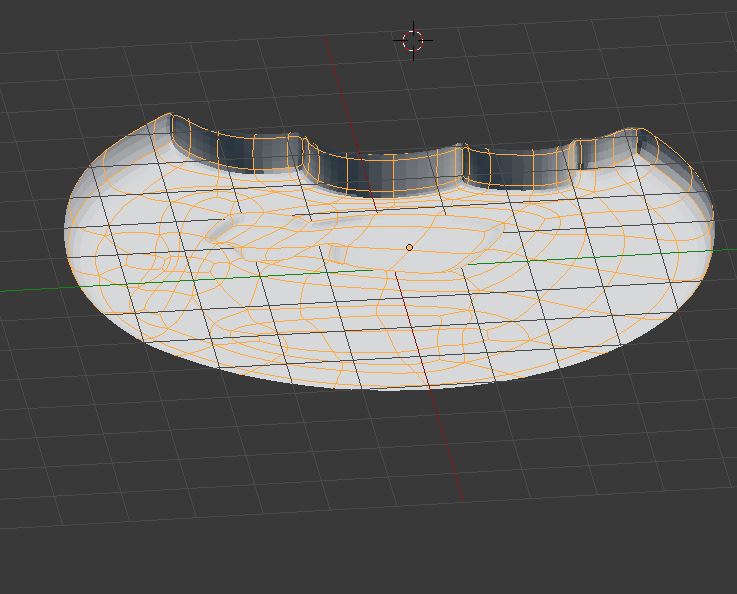Click the 3D cursor crosshair in the viewport
This screenshot has height=594, width=737.
413,40
